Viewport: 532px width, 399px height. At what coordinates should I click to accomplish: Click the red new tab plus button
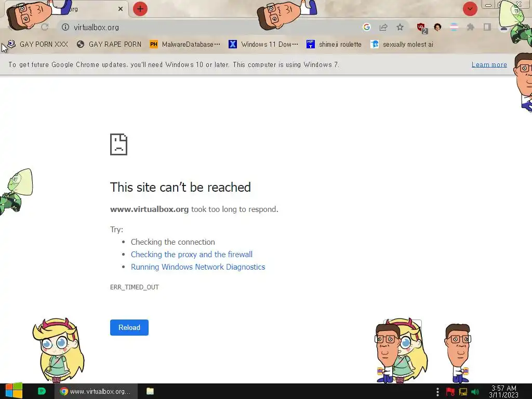[x=140, y=9]
